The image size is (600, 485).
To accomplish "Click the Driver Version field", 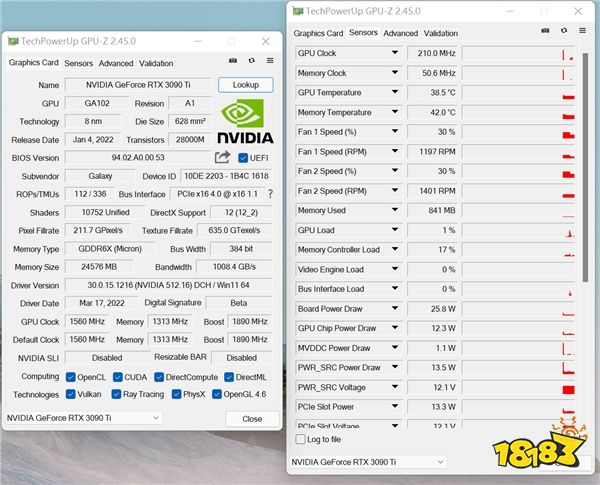I will (x=168, y=285).
